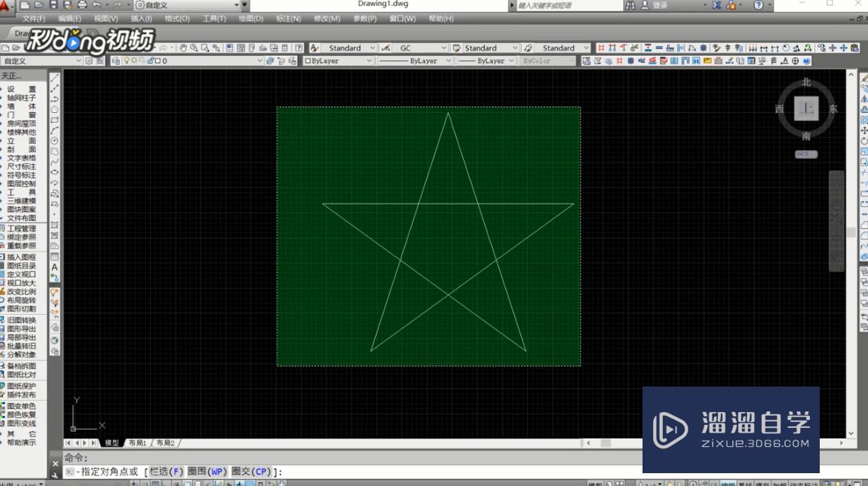Select the Pan hand tool
The image size is (868, 486).
click(x=182, y=48)
